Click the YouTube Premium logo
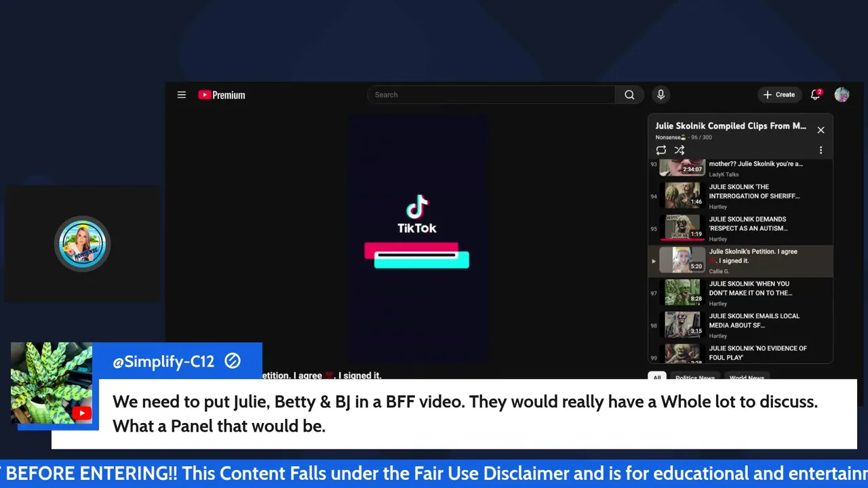The width and height of the screenshot is (868, 488). coord(222,95)
